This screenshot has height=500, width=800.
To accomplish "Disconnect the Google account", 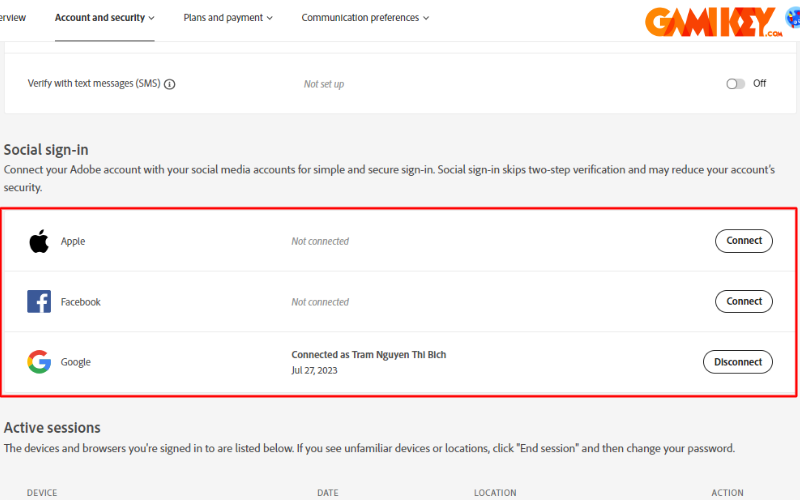I will tap(738, 362).
